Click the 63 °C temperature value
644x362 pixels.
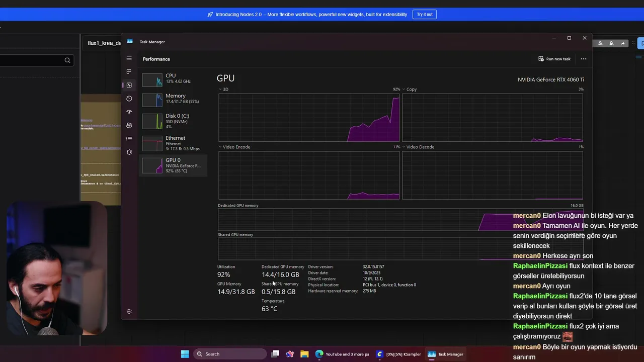click(x=270, y=309)
